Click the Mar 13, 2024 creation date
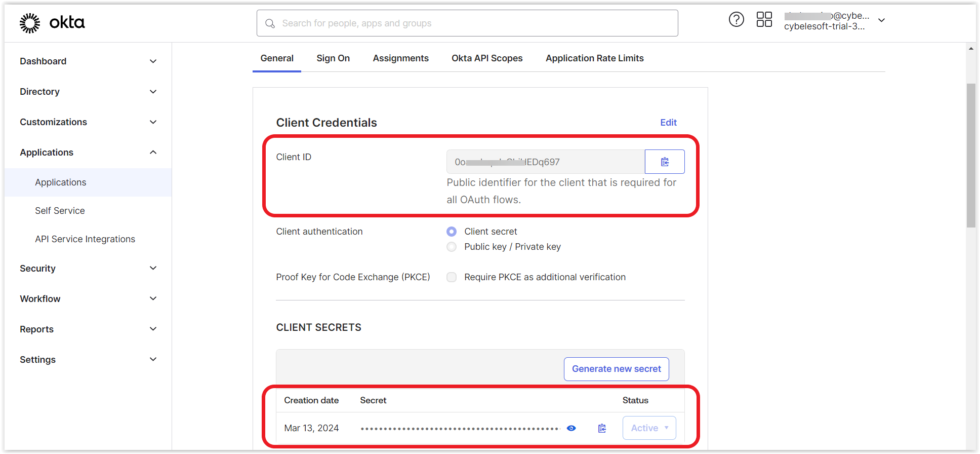Viewport: 980px width, 454px height. pos(311,428)
